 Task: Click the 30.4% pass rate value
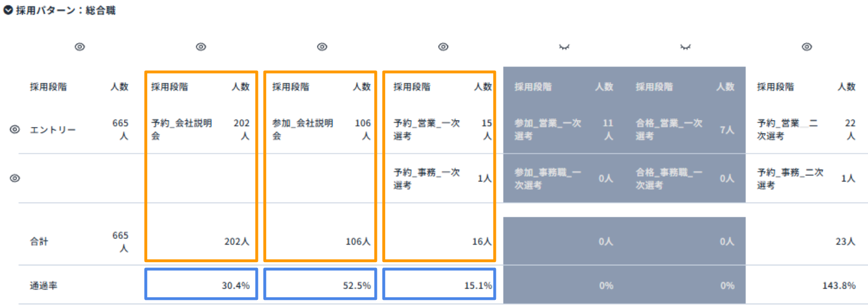(235, 285)
